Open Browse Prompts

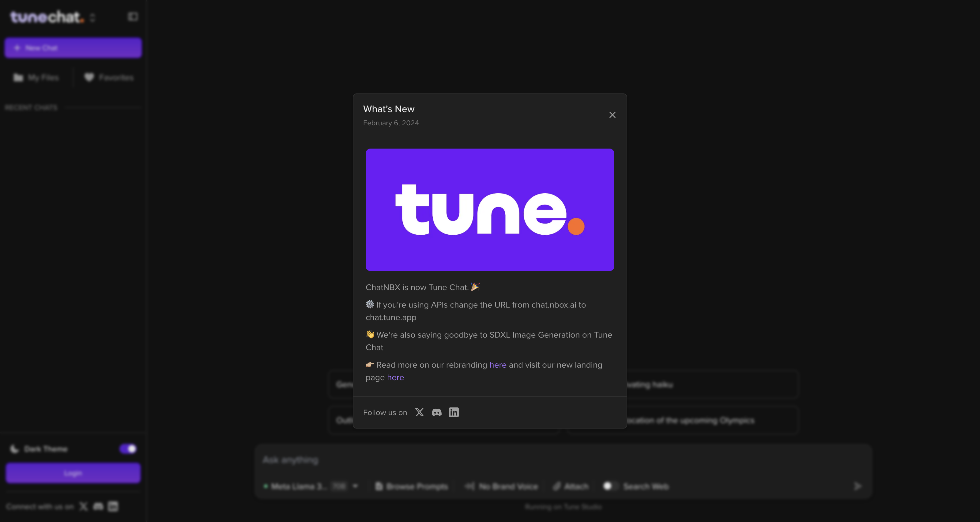412,486
